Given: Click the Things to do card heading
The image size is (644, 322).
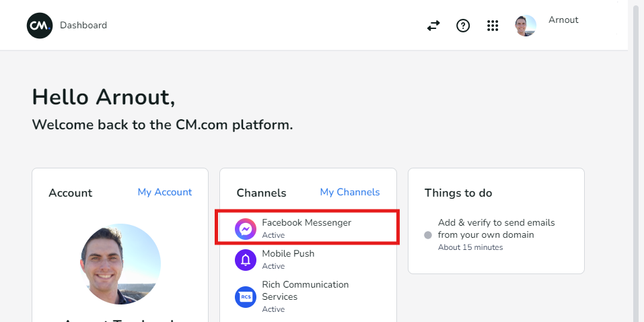Looking at the screenshot, I should coord(458,193).
